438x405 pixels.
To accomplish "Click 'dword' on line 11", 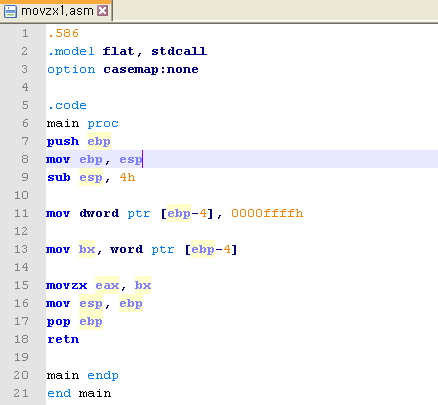I will pyautogui.click(x=99, y=213).
